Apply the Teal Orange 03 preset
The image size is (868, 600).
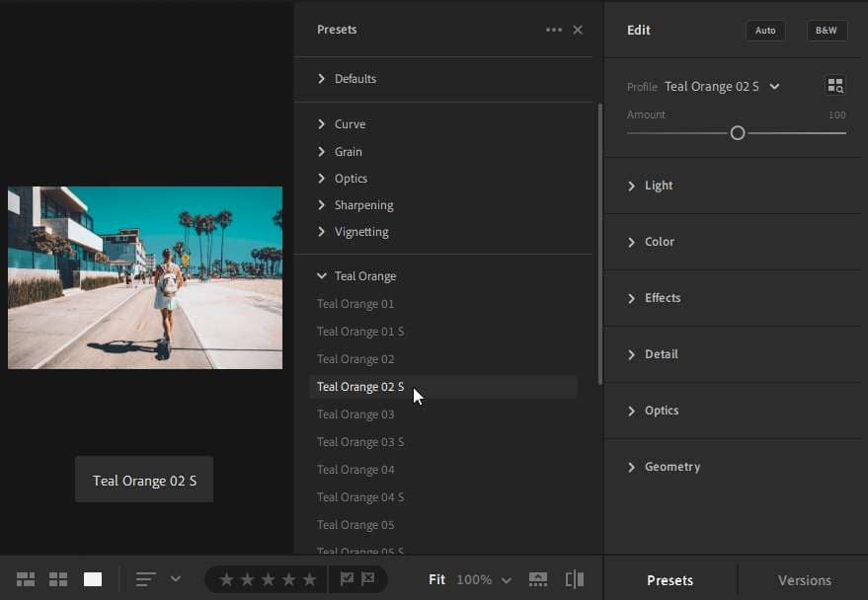355,414
